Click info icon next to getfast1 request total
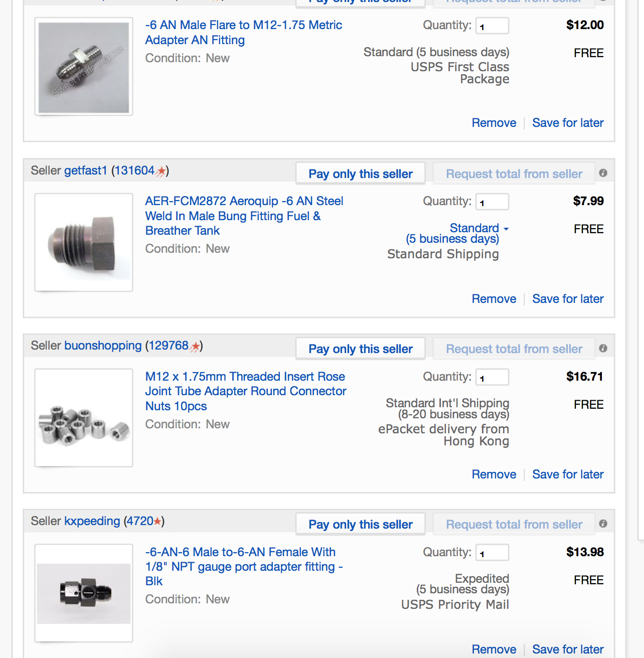This screenshot has height=658, width=644. pos(603,173)
